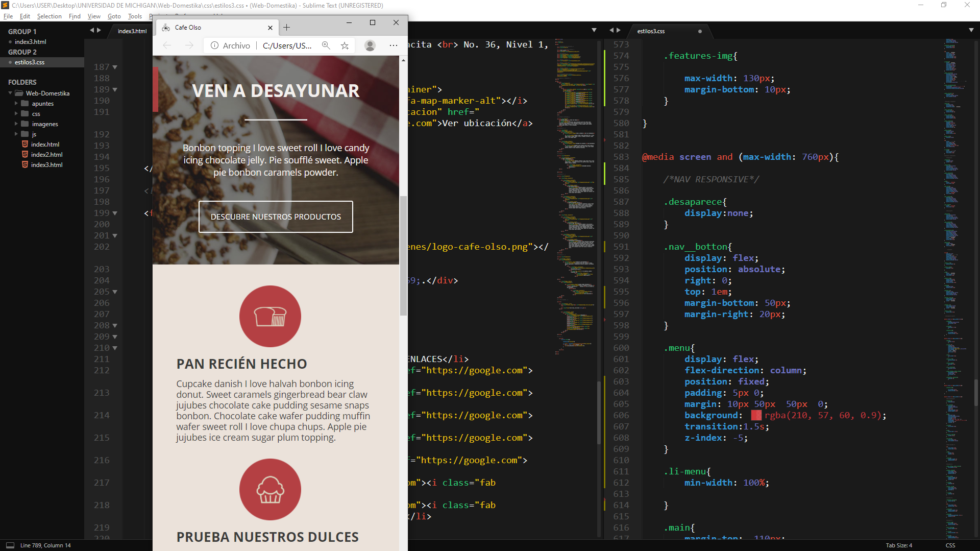Open the Find menu

point(75,16)
